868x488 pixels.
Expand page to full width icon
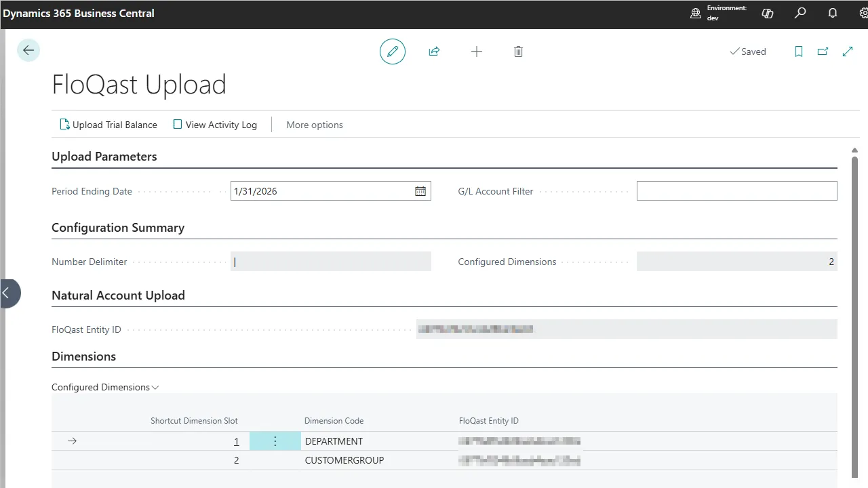pyautogui.click(x=848, y=52)
